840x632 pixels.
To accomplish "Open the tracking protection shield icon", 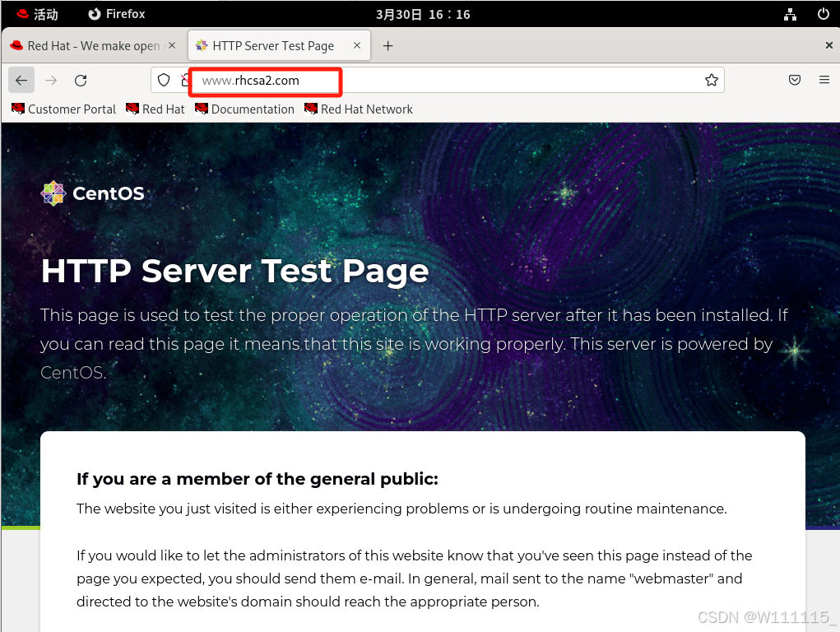I will click(164, 81).
